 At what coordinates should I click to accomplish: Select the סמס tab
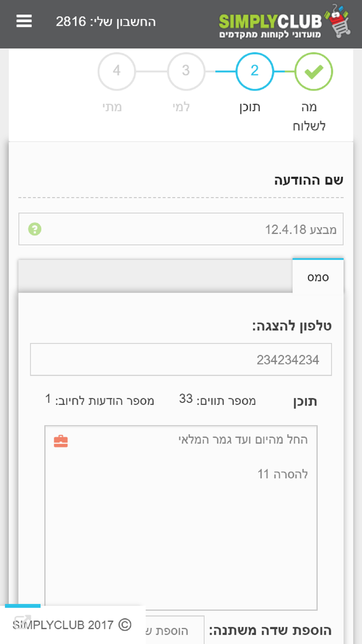click(x=318, y=276)
